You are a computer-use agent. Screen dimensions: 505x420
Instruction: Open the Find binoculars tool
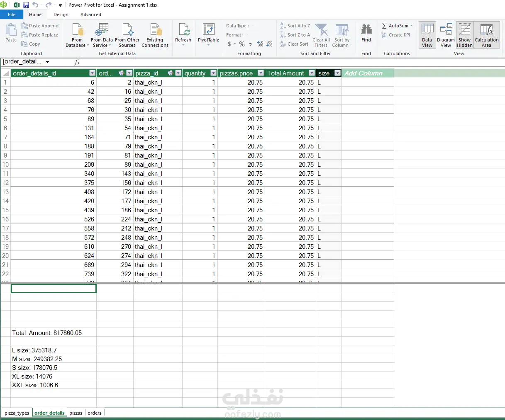point(366,33)
